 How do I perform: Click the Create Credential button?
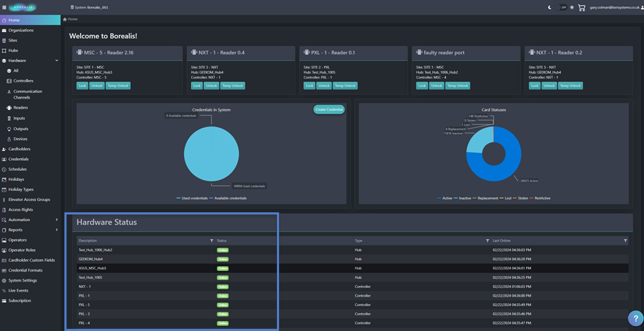(x=328, y=109)
